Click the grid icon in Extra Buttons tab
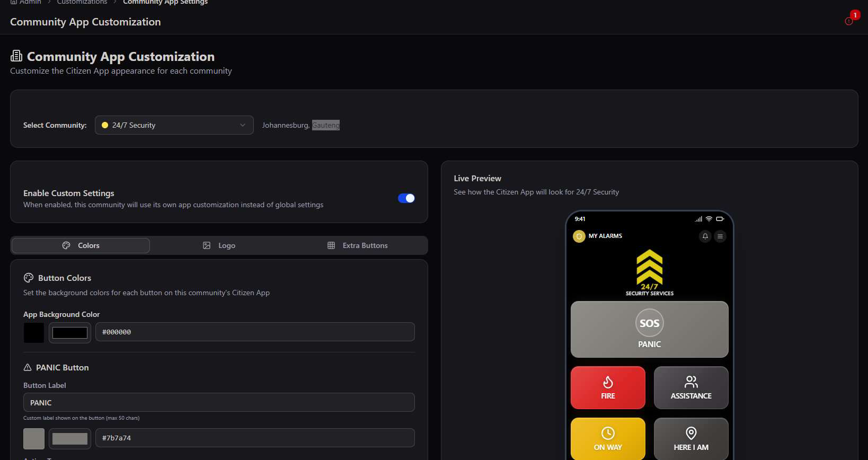The height and width of the screenshot is (460, 868). coord(331,245)
